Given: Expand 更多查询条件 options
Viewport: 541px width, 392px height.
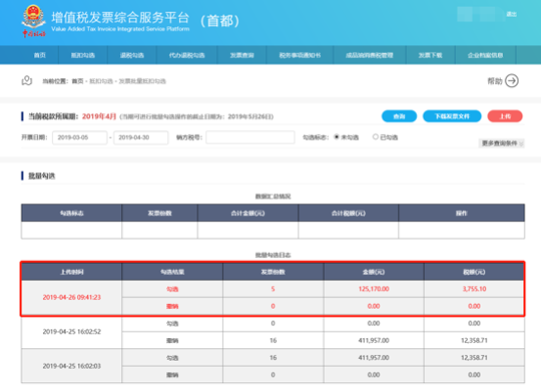Looking at the screenshot, I should point(502,143).
